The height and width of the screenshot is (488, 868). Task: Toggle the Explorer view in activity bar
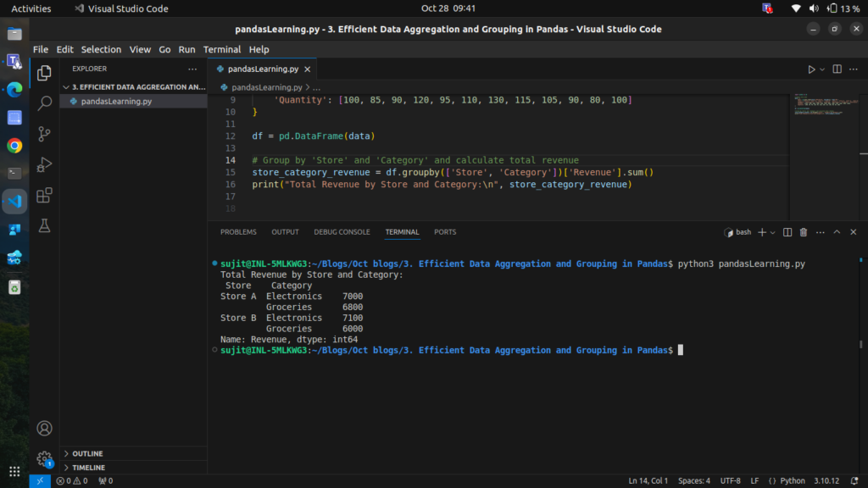click(x=45, y=73)
